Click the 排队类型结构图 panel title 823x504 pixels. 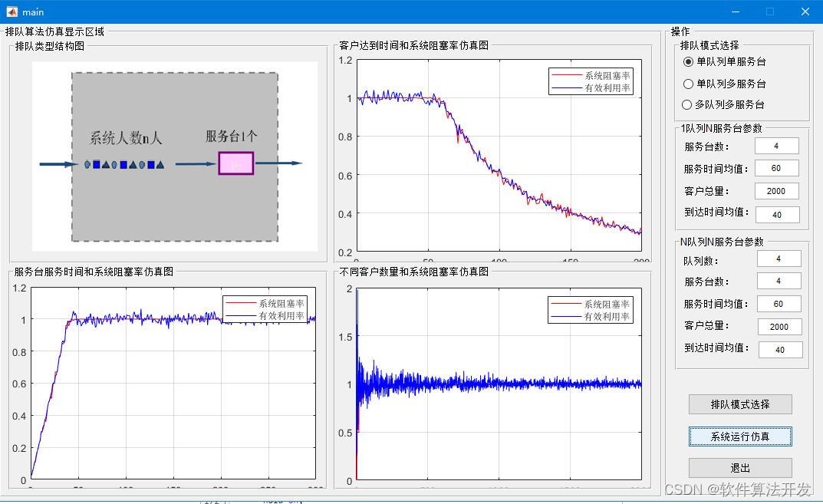(49, 46)
